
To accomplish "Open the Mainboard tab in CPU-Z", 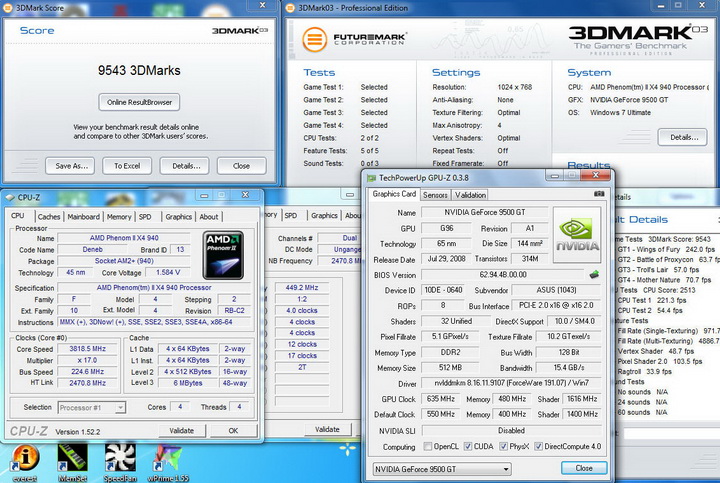I will coord(84,217).
